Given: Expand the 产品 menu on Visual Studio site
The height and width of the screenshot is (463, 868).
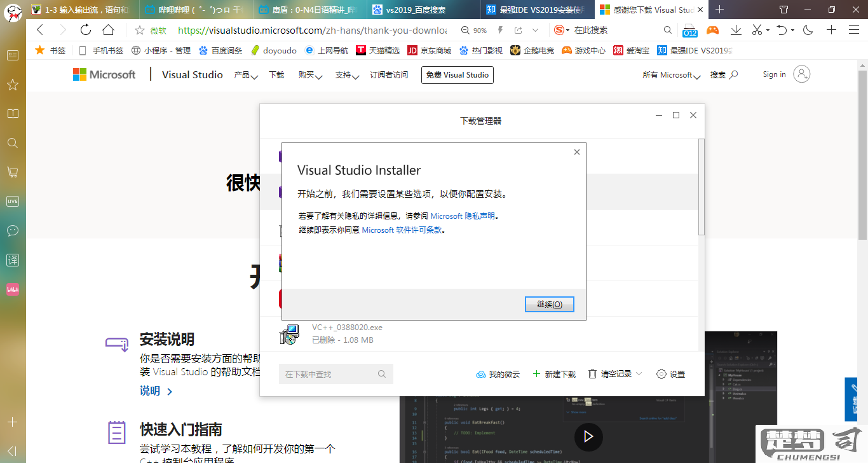Looking at the screenshot, I should [x=246, y=75].
